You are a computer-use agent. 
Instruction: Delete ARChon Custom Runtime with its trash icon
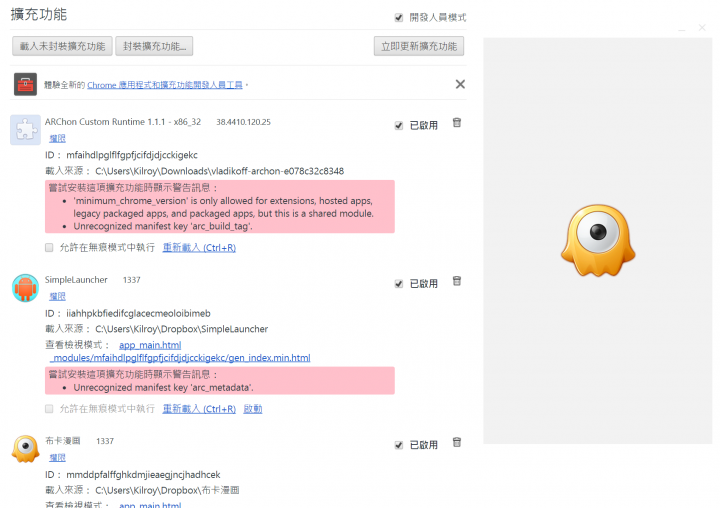click(x=457, y=123)
